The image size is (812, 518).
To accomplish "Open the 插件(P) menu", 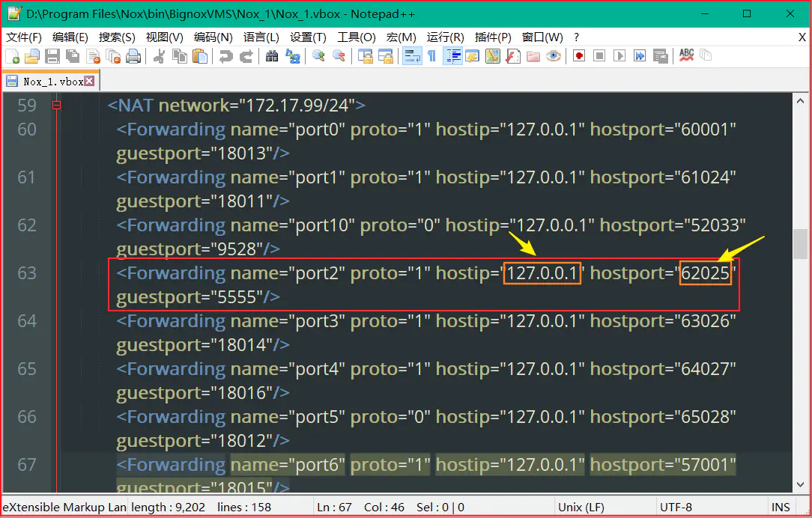I will click(x=492, y=37).
